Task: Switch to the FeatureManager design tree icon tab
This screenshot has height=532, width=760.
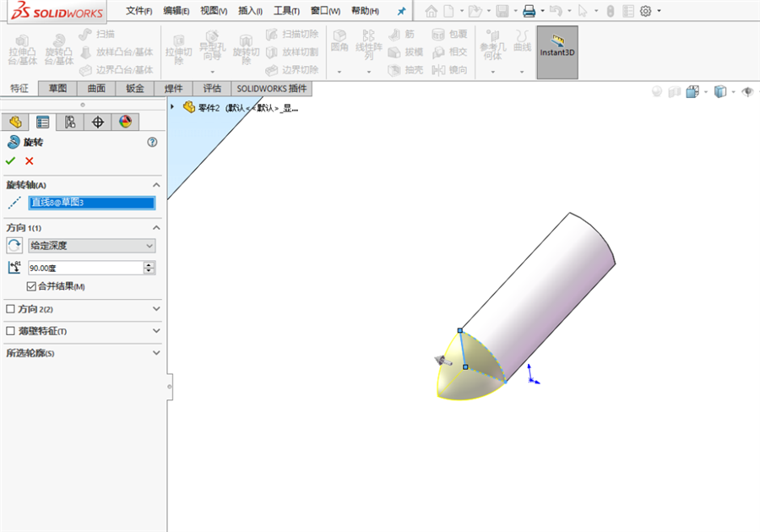Action: point(15,122)
